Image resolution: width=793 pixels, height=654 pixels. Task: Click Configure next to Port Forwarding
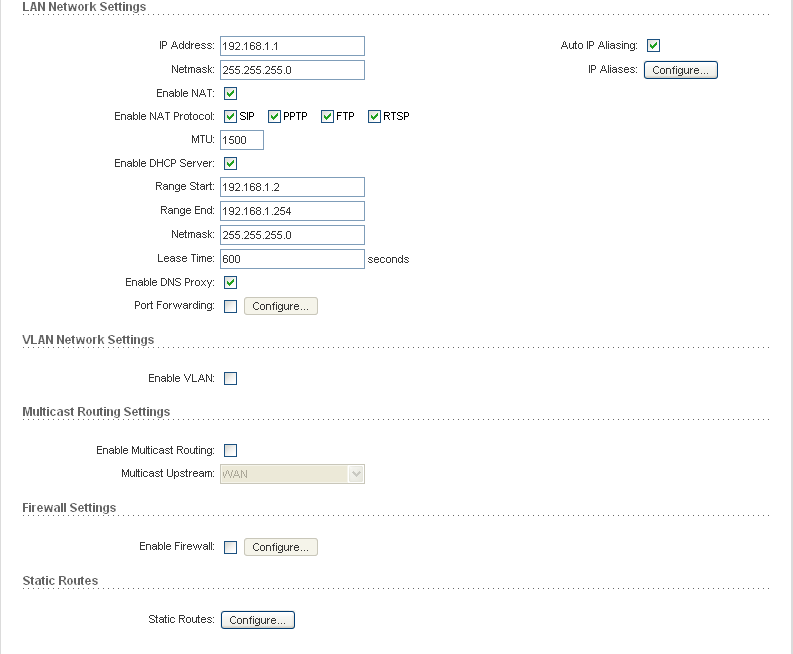tap(281, 306)
